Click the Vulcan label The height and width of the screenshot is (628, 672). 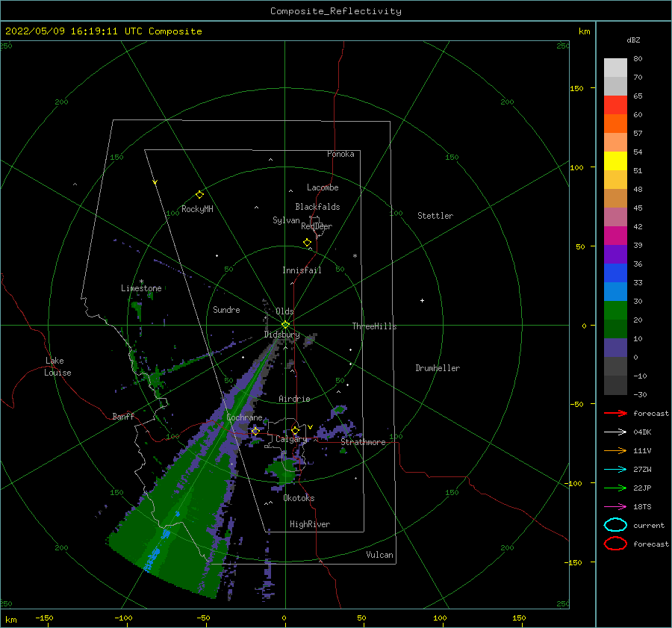point(380,555)
